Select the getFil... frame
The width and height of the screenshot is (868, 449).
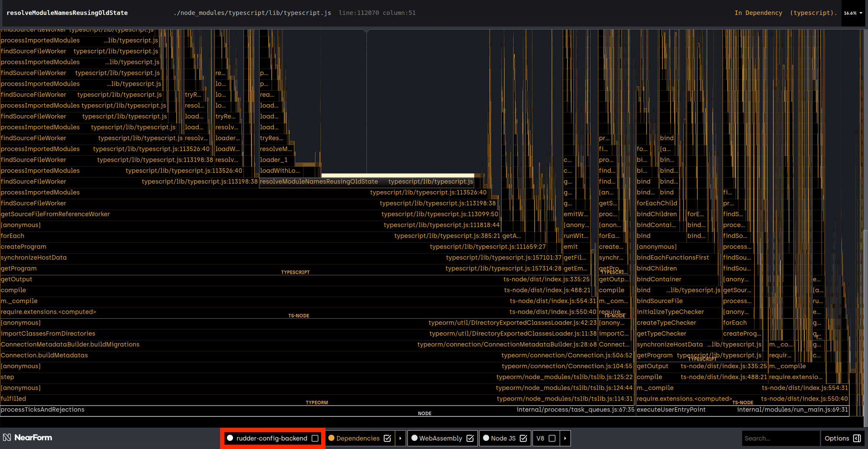[x=576, y=258]
